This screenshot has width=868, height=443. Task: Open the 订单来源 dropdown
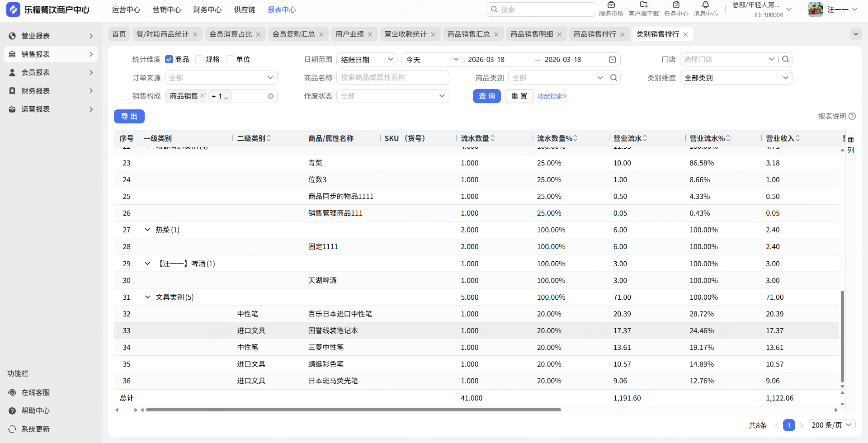pos(221,78)
